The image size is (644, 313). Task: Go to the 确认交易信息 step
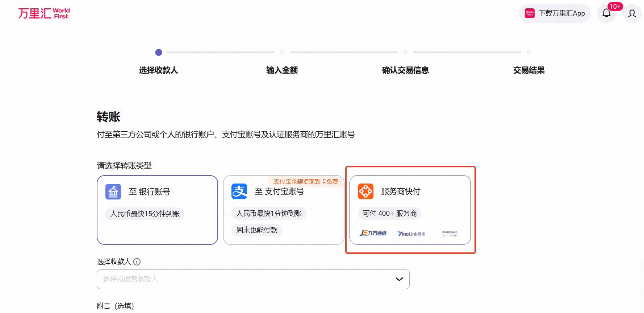(405, 70)
